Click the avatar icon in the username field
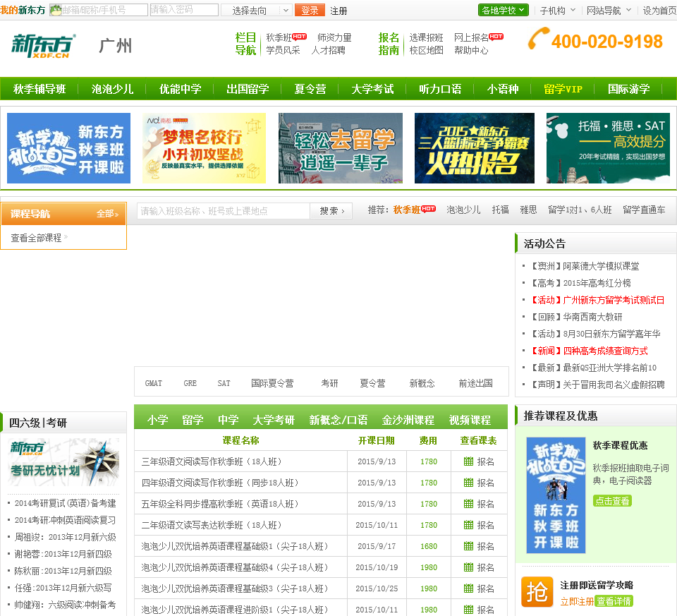The image size is (677, 616). click(56, 10)
